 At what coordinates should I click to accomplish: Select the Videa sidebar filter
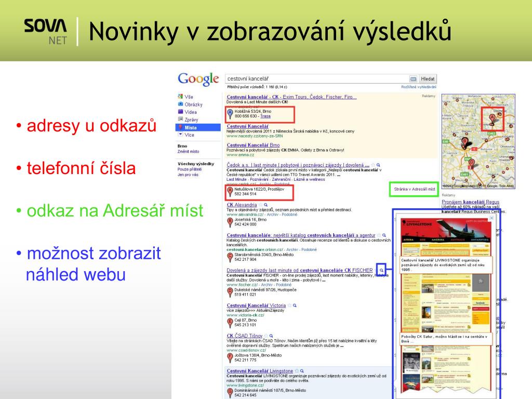[x=190, y=112]
